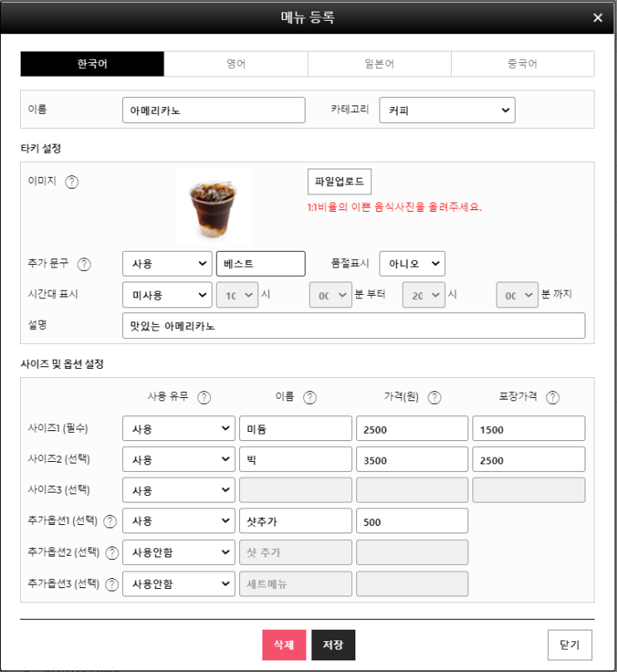Click help icon for 추가옵션3 (선택)
This screenshot has height=672, width=617.
112,585
